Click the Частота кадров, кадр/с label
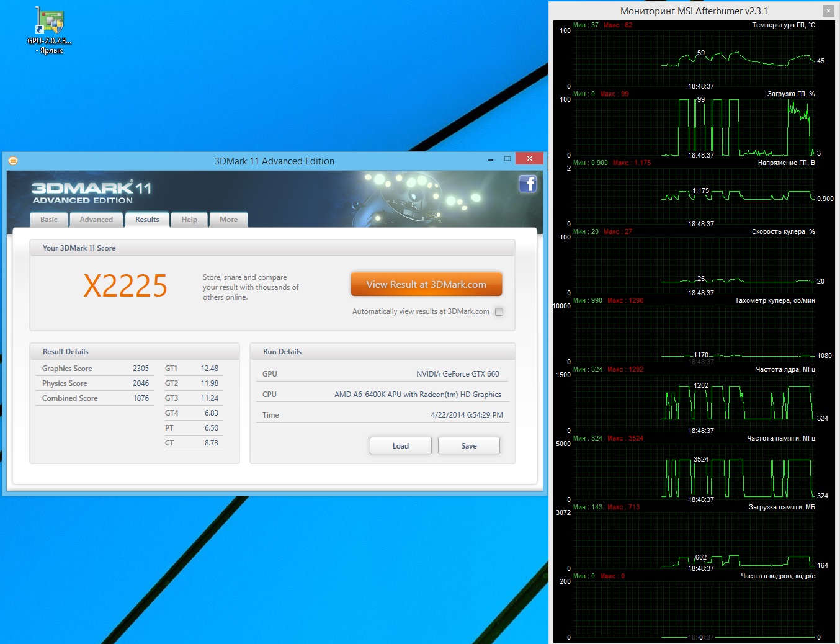840x644 pixels. pyautogui.click(x=778, y=576)
